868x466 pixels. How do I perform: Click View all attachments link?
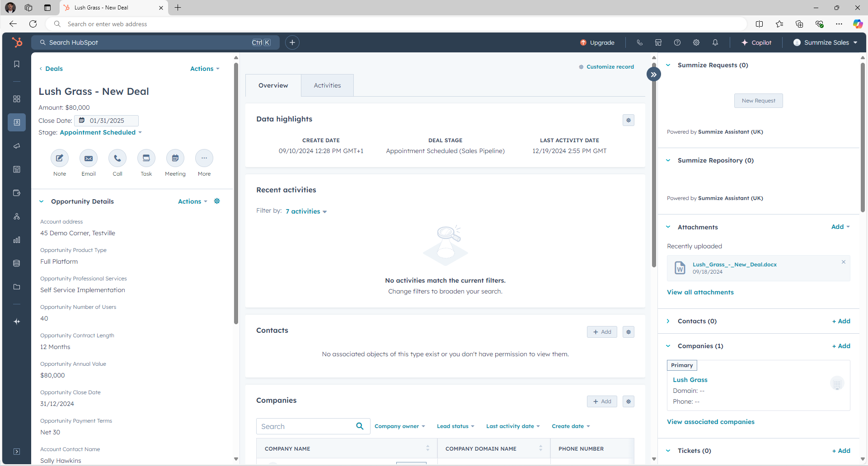coord(700,292)
